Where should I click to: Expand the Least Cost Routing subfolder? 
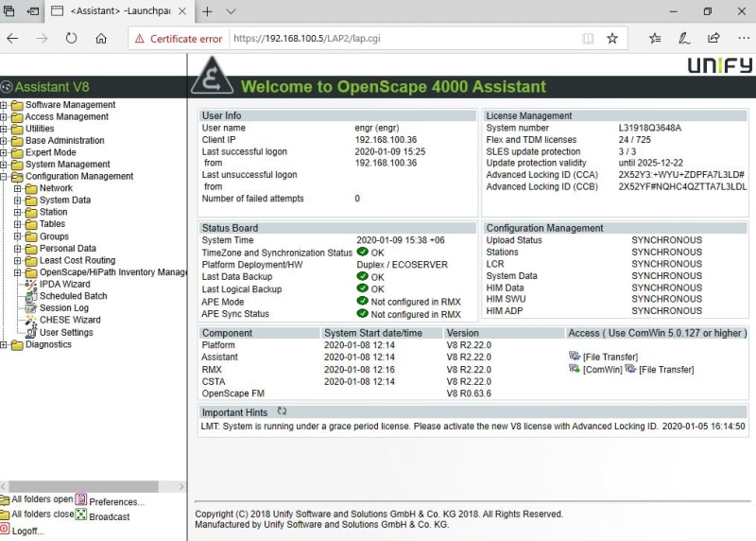tap(18, 261)
